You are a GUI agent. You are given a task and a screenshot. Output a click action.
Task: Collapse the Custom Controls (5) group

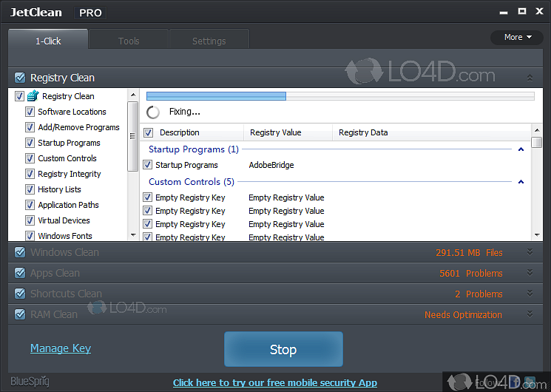(x=521, y=182)
